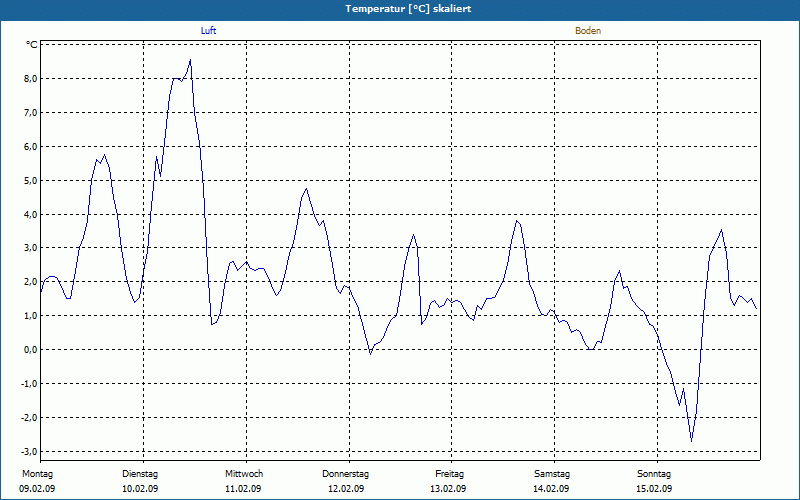Click the Freitag day label
Screen dimensions: 800x500
point(449,474)
